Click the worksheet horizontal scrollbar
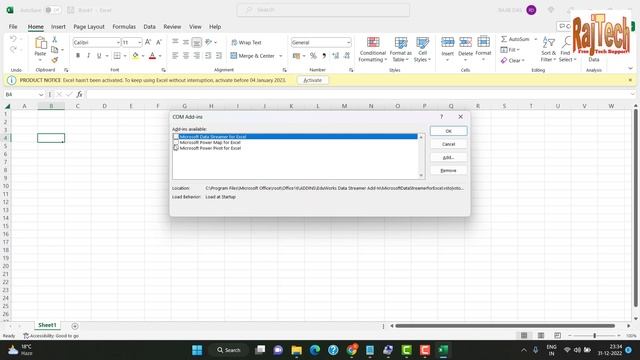 (x=505, y=326)
